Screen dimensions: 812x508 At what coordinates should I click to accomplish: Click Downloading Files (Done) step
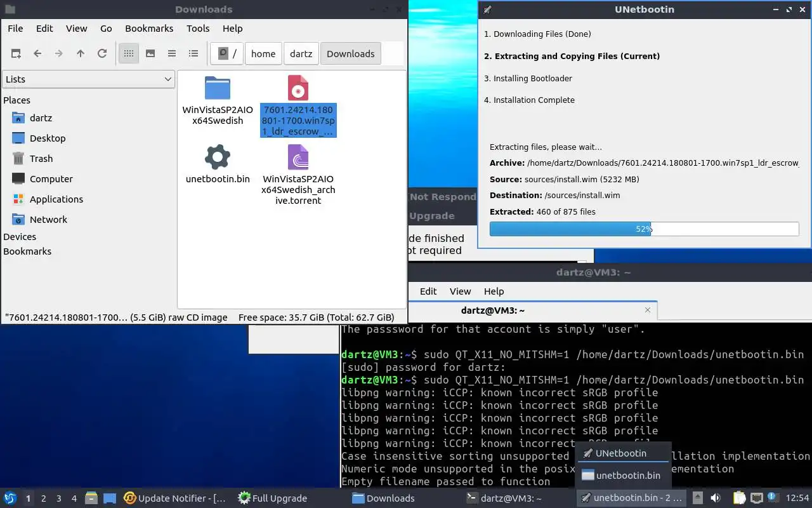coord(537,34)
